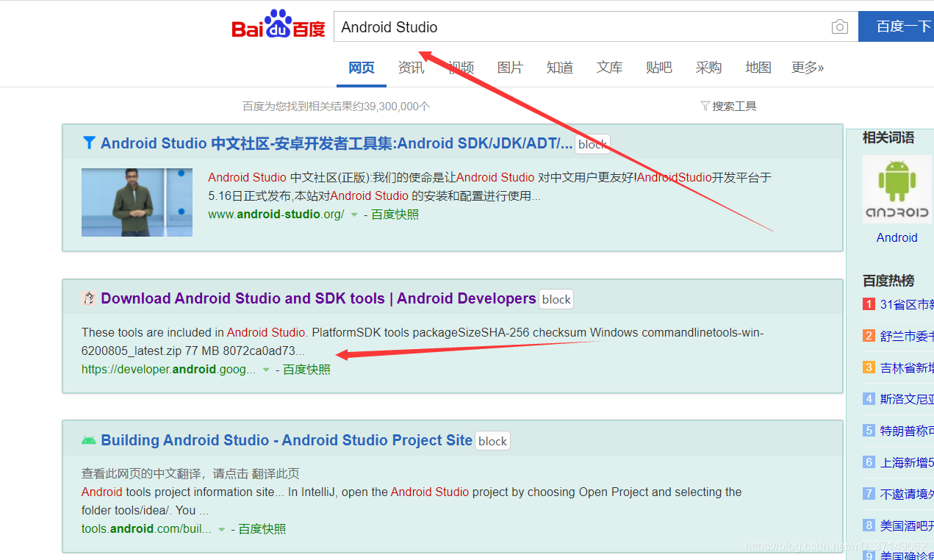
Task: Click the video thumbnail of first result
Action: pos(136,202)
